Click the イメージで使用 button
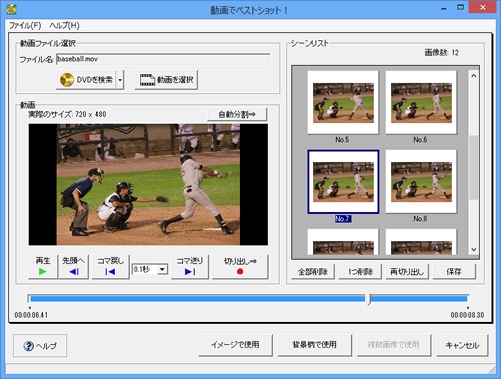Image resolution: width=501 pixels, height=379 pixels. (235, 345)
